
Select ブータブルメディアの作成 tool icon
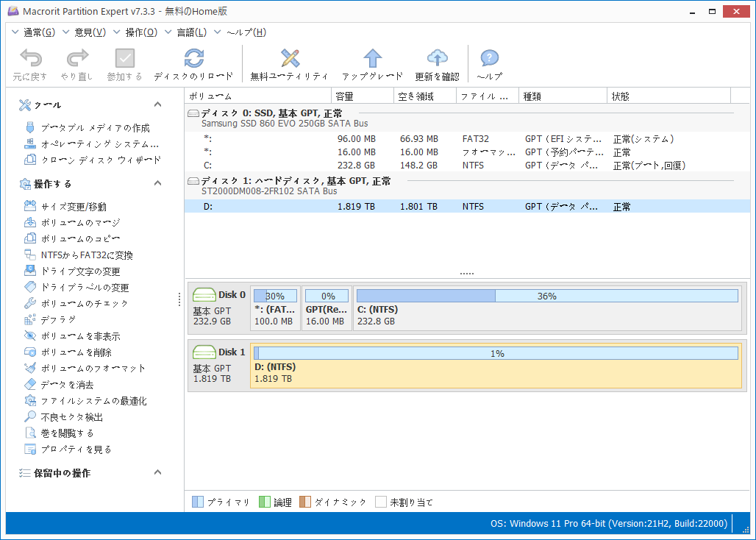(x=81, y=127)
